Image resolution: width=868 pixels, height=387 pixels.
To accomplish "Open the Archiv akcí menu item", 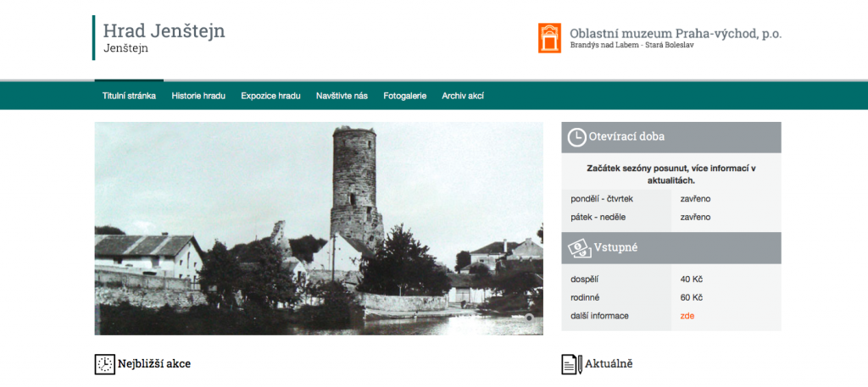I will (463, 96).
